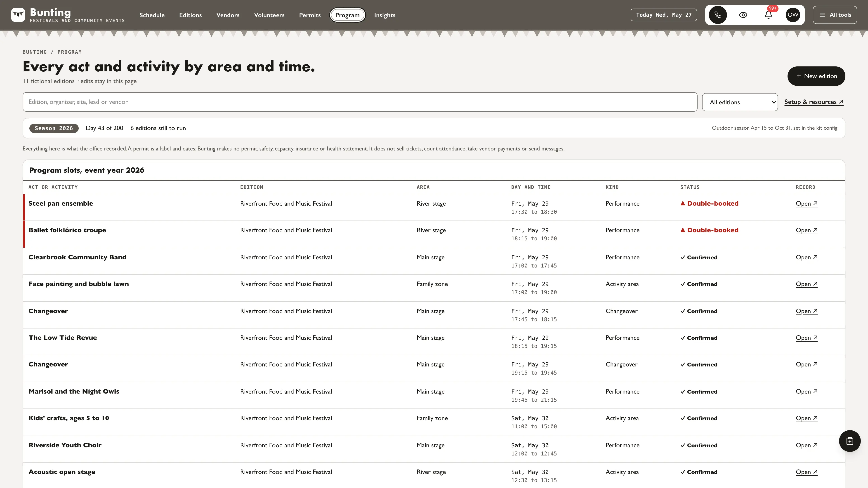Toggle the eye view icon in header
The height and width of the screenshot is (488, 868).
[x=743, y=15]
